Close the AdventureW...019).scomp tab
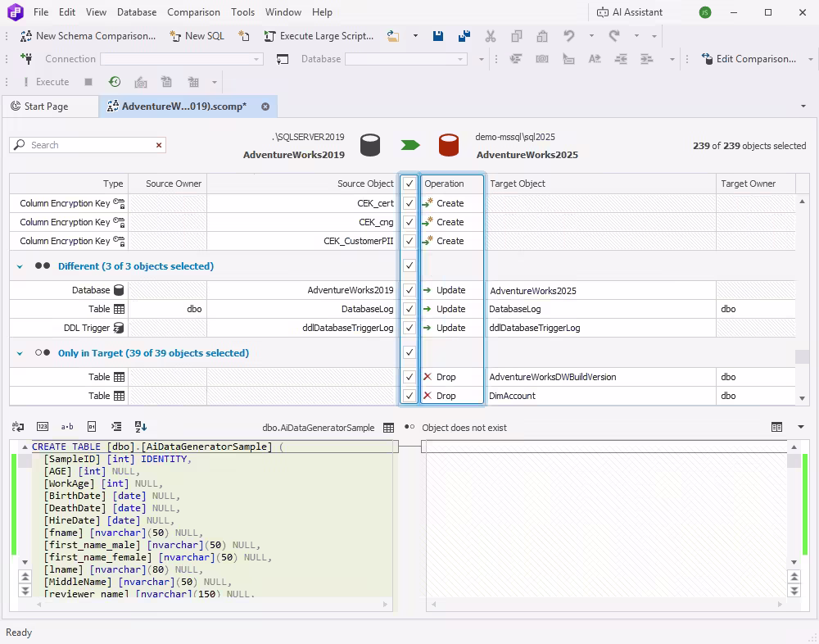This screenshot has width=819, height=644. pyautogui.click(x=265, y=107)
